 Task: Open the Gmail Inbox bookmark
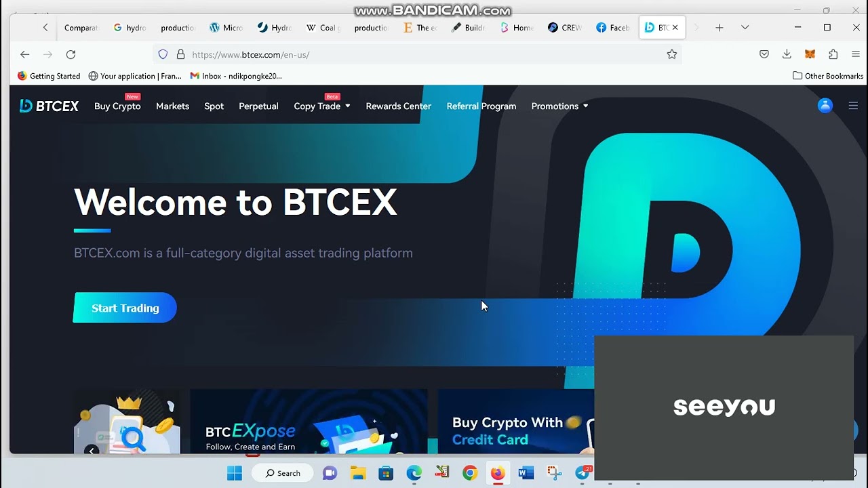point(236,76)
